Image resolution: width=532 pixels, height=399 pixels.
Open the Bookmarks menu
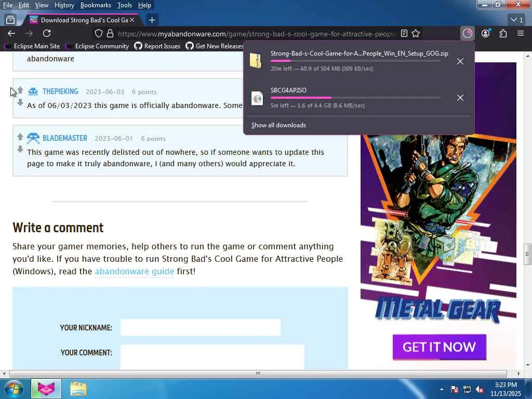tap(96, 5)
